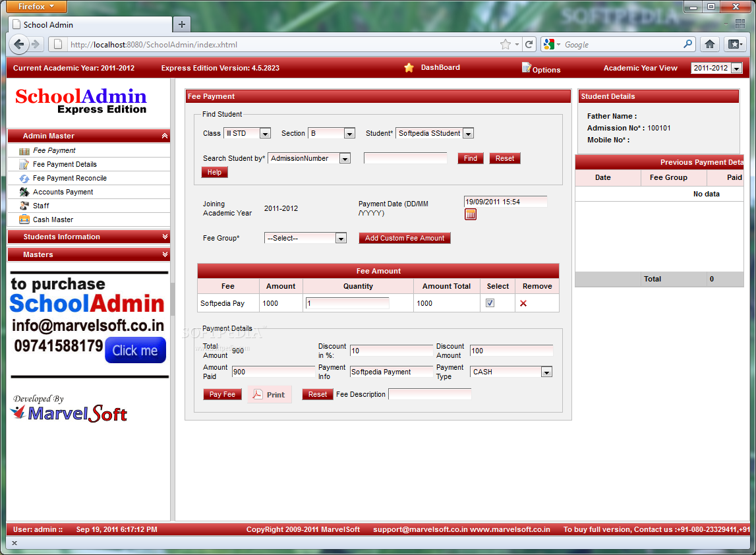756x555 pixels.
Task: Open the Class dropdown
Action: [x=265, y=134]
